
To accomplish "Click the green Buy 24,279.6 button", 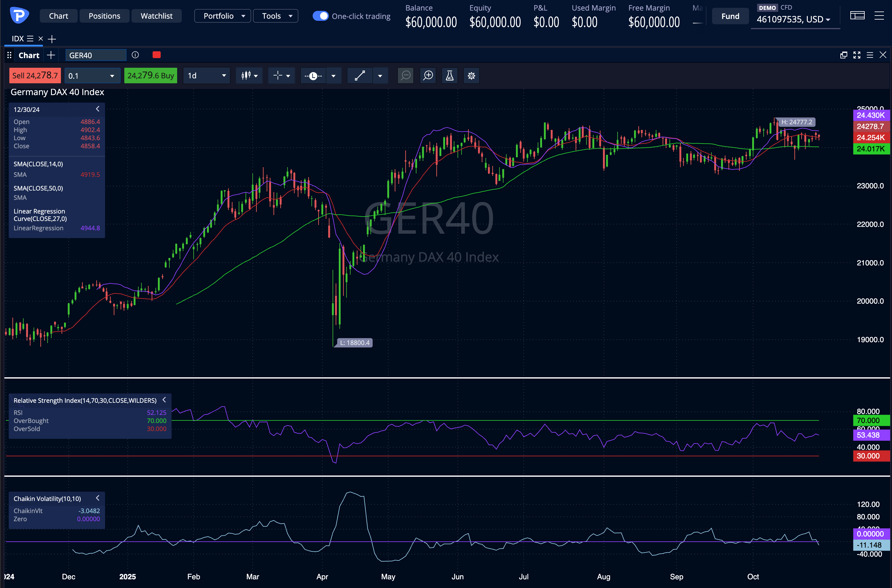I will point(150,76).
